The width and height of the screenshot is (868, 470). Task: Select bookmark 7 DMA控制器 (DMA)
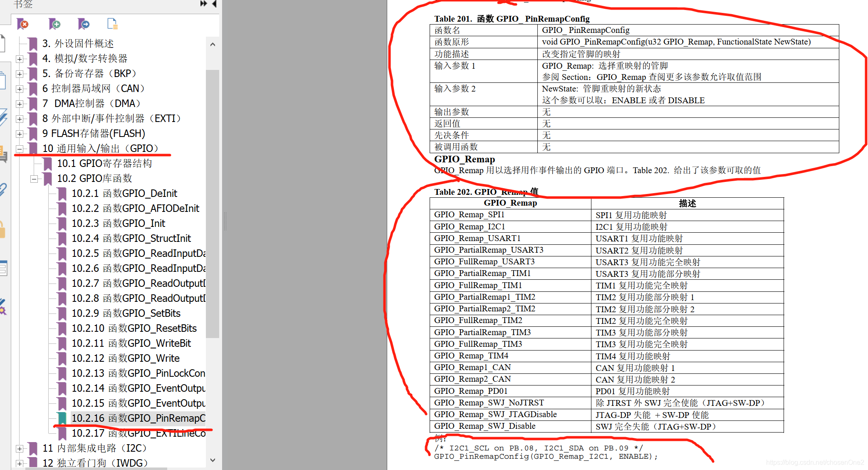[91, 104]
